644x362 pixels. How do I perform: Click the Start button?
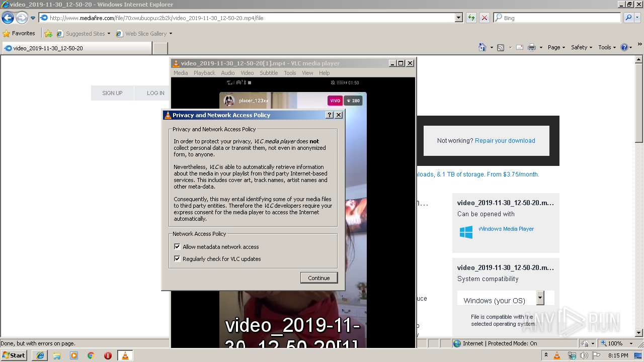click(14, 355)
